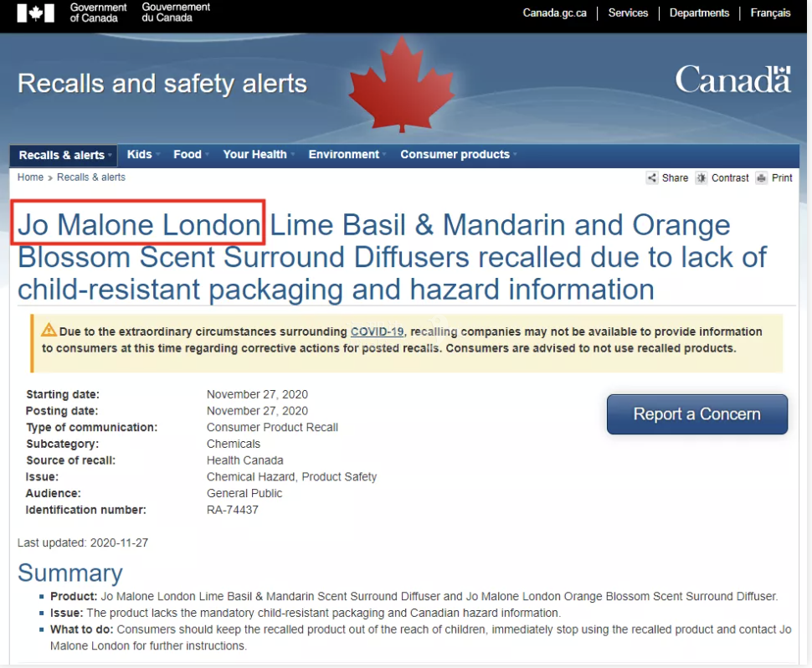The width and height of the screenshot is (812, 668).
Task: Open the Environment navigation menu
Action: point(344,154)
